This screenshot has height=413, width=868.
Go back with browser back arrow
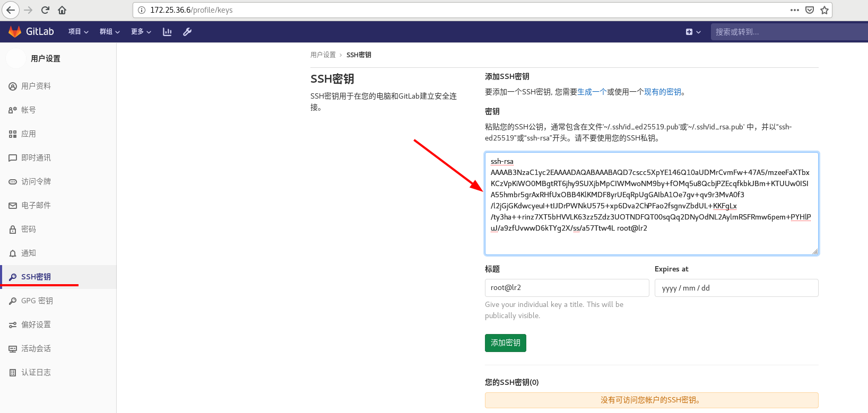11,10
